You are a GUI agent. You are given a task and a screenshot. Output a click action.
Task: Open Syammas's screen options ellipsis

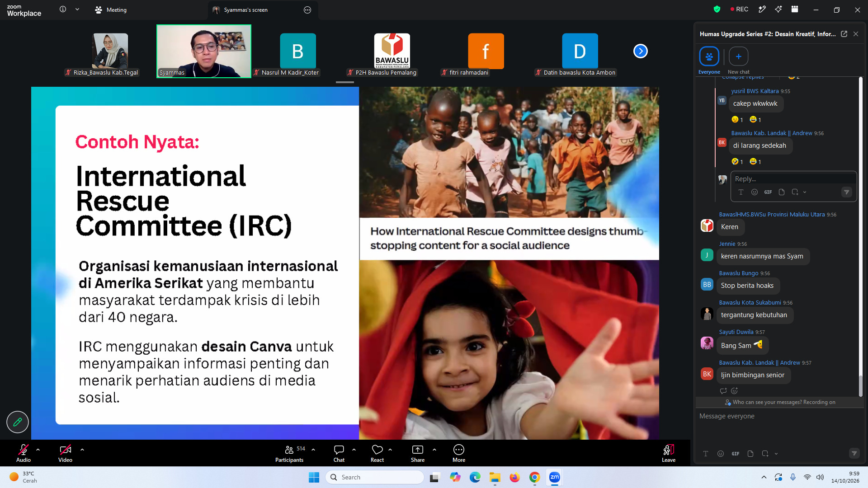[x=307, y=10]
